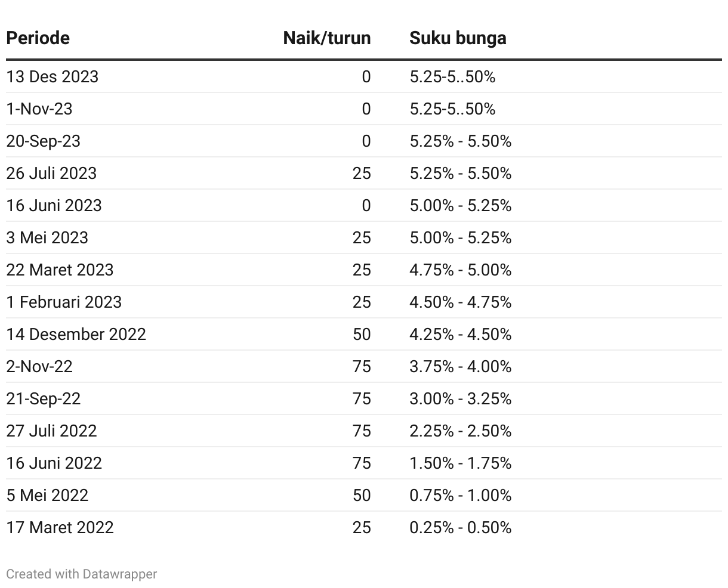728x588 pixels.
Task: Select the 16 Juni 2023 period cell
Action: (54, 206)
